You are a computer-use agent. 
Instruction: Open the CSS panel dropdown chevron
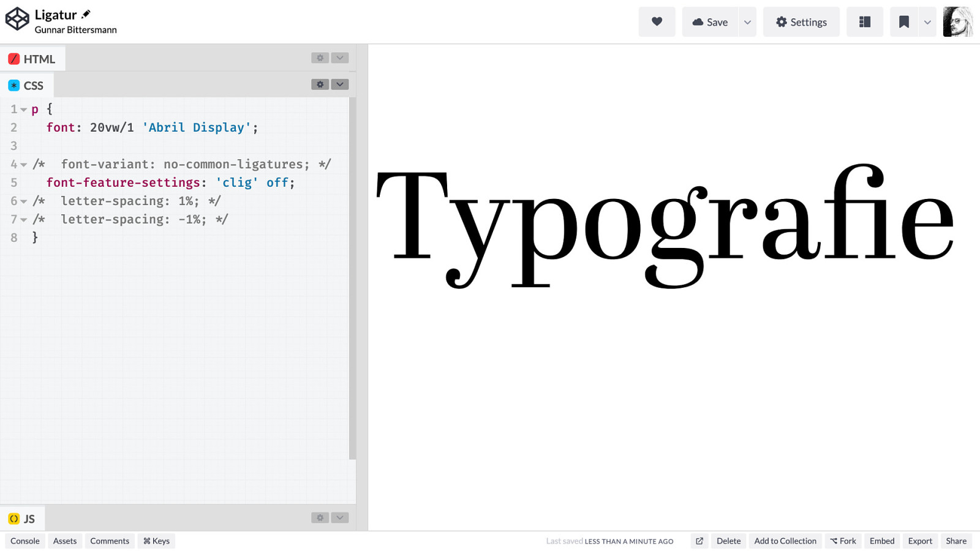[x=340, y=84]
